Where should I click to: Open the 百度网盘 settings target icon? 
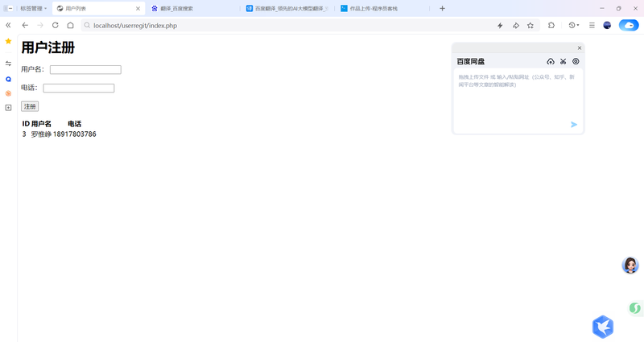576,62
